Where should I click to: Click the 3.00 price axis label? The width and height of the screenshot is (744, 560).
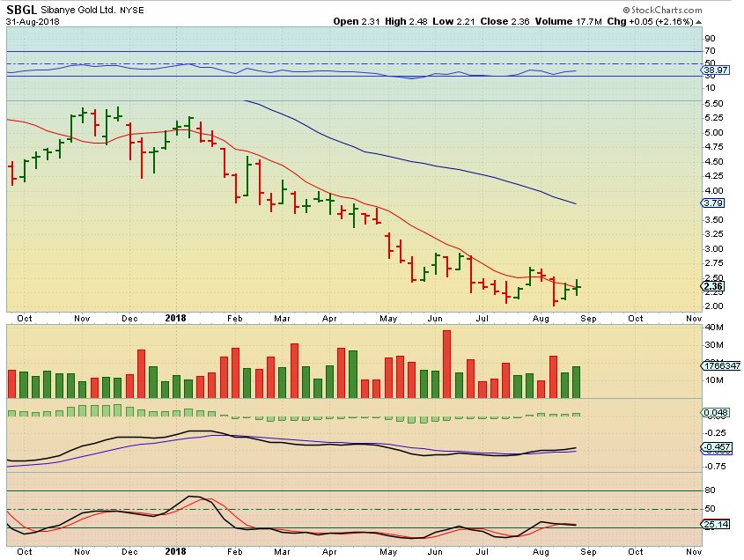pos(714,248)
